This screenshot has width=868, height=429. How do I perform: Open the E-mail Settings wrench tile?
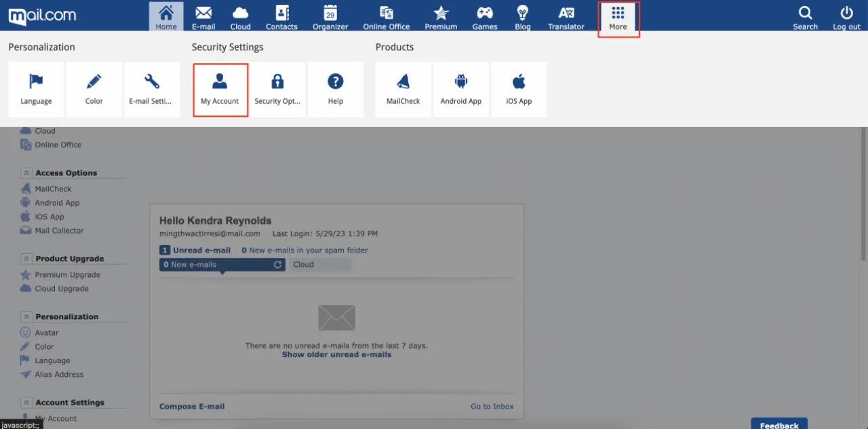pyautogui.click(x=152, y=90)
